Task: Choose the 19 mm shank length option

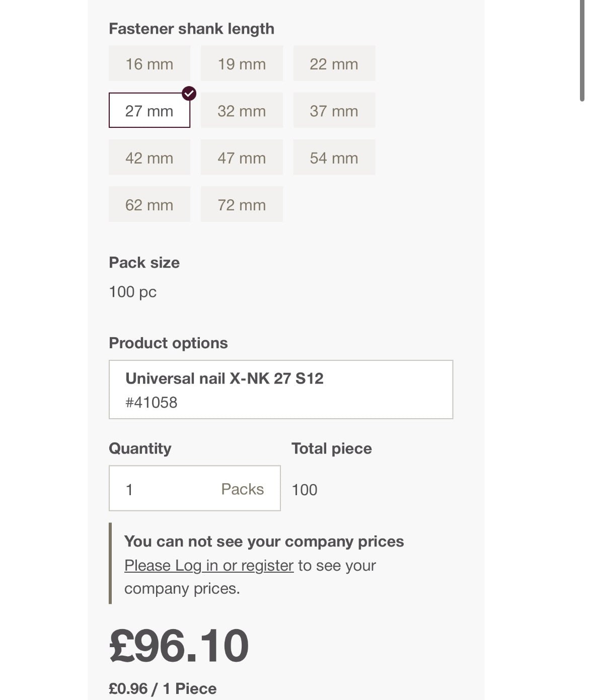Action: tap(242, 63)
